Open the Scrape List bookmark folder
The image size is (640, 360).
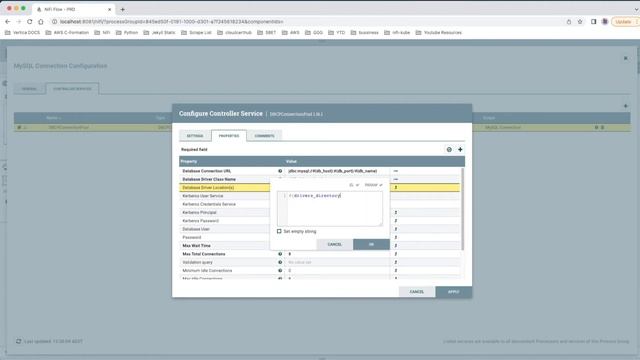pos(196,33)
